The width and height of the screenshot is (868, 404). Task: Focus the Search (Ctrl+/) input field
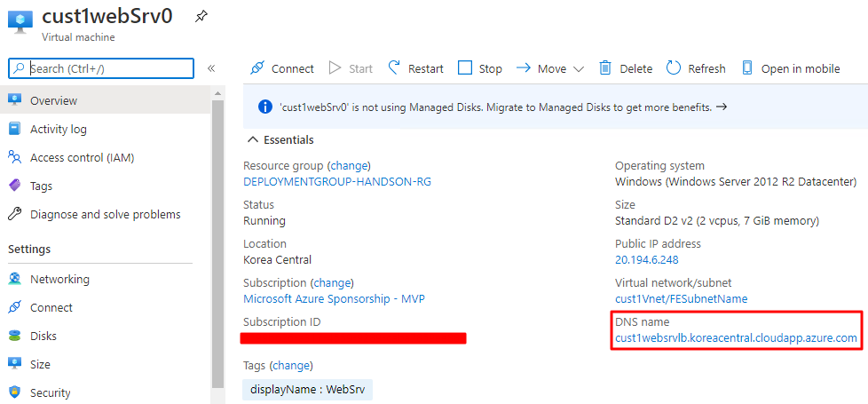tap(101, 68)
